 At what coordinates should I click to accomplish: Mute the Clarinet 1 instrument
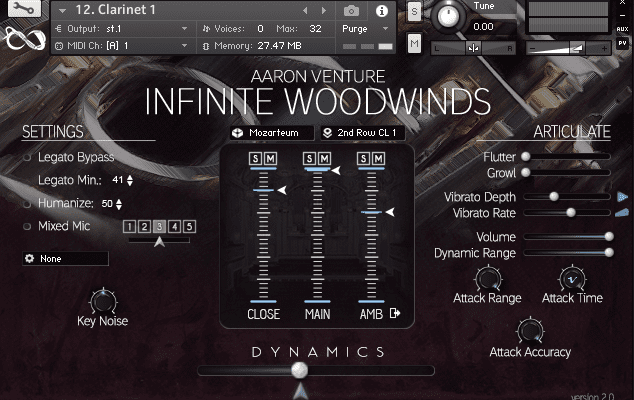coord(415,44)
